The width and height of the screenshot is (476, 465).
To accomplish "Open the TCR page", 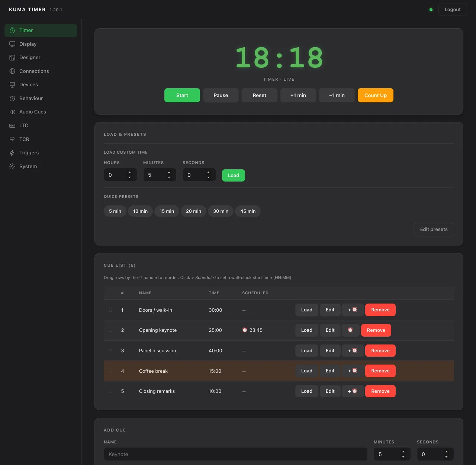I will 41,139.
